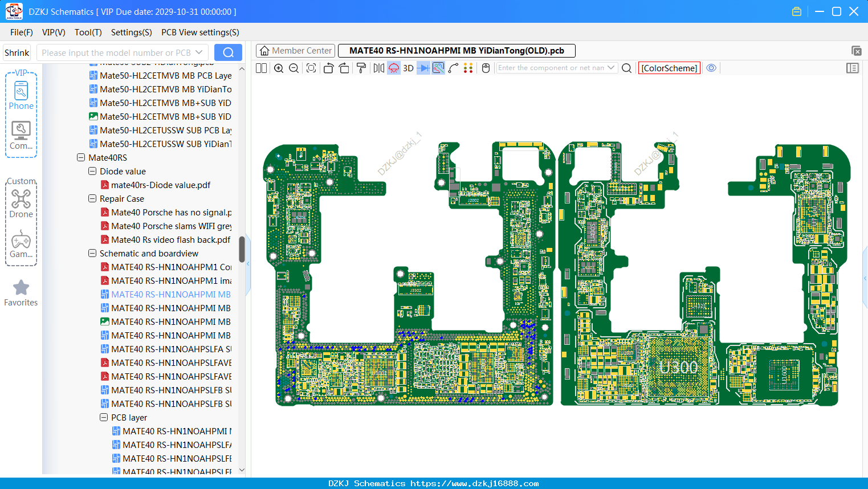Collapse the PCB layer folder
The width and height of the screenshot is (868, 489).
coord(104,417)
